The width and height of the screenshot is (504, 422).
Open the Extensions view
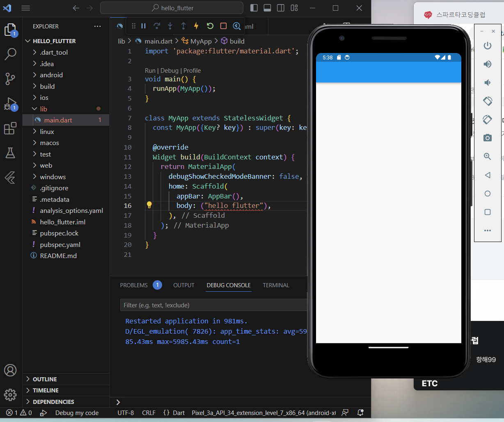(x=10, y=129)
